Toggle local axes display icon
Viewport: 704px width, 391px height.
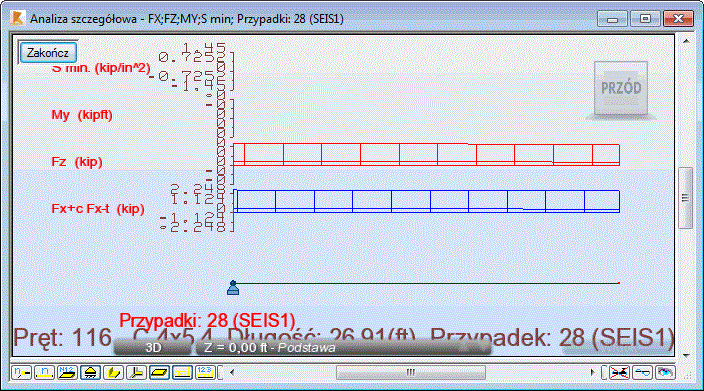tap(136, 373)
